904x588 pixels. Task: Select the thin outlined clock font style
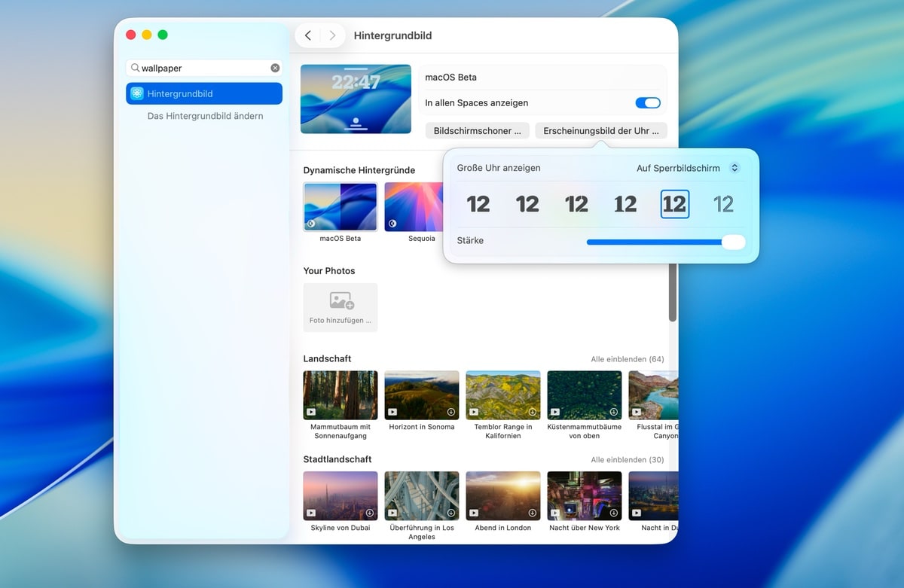(723, 204)
